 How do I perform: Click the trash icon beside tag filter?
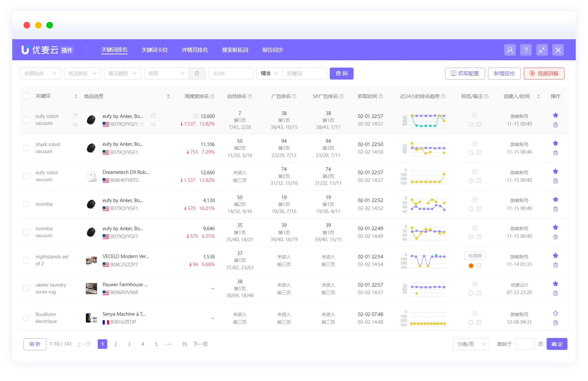197,74
